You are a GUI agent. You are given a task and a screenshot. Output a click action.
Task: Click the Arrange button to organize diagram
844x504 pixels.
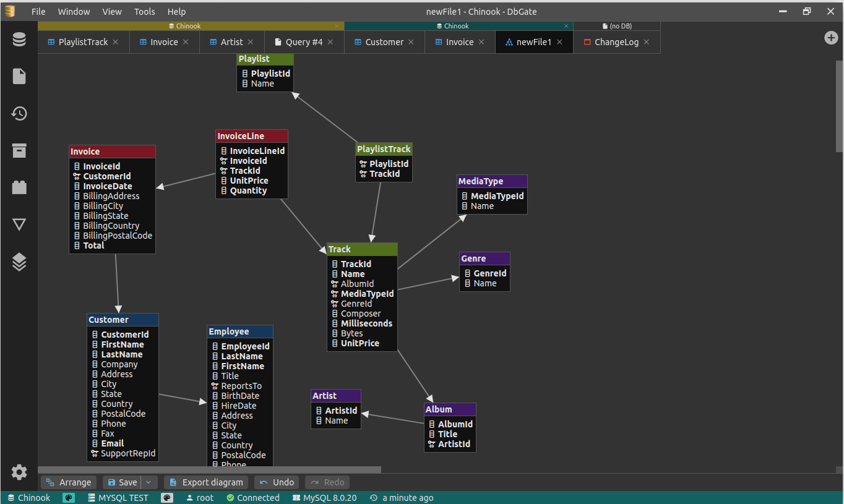[x=69, y=482]
